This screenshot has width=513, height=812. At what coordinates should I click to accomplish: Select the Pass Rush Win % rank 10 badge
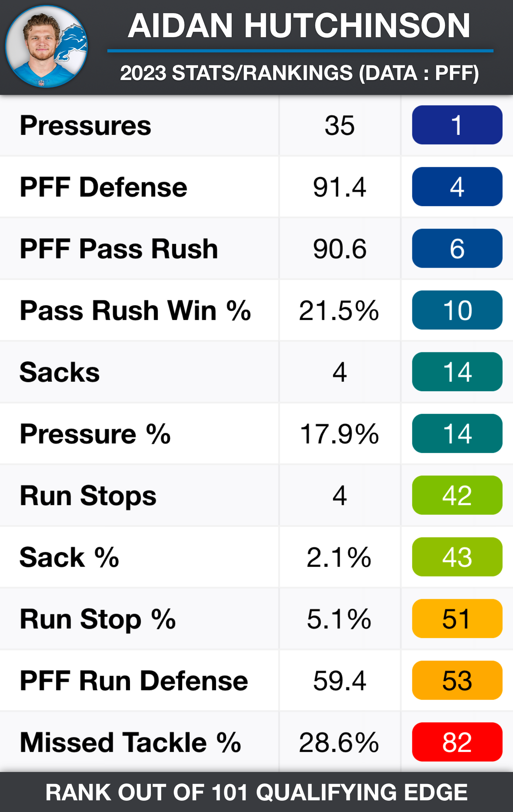click(x=457, y=310)
